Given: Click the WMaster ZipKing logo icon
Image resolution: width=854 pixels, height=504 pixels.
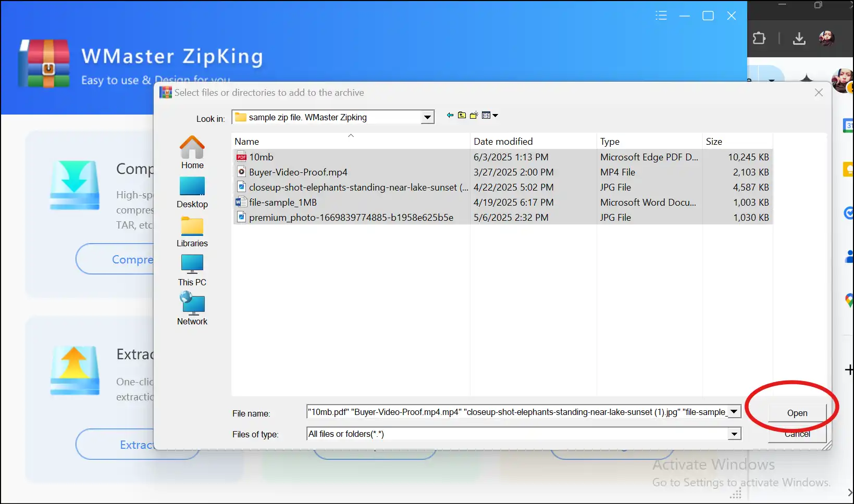Looking at the screenshot, I should tap(44, 64).
